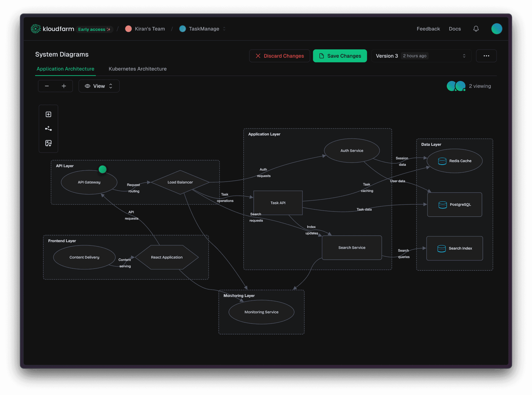Zoom in with the plus icon

coord(64,86)
